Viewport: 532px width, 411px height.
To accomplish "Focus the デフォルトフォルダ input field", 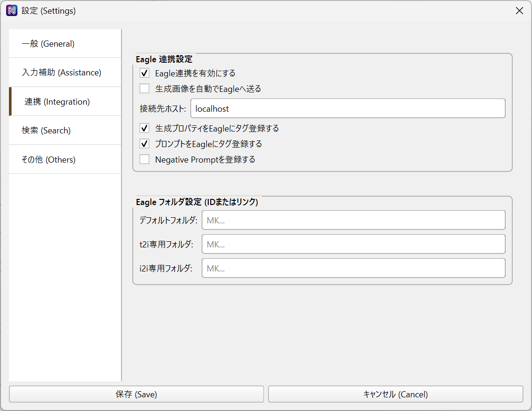I will point(353,220).
